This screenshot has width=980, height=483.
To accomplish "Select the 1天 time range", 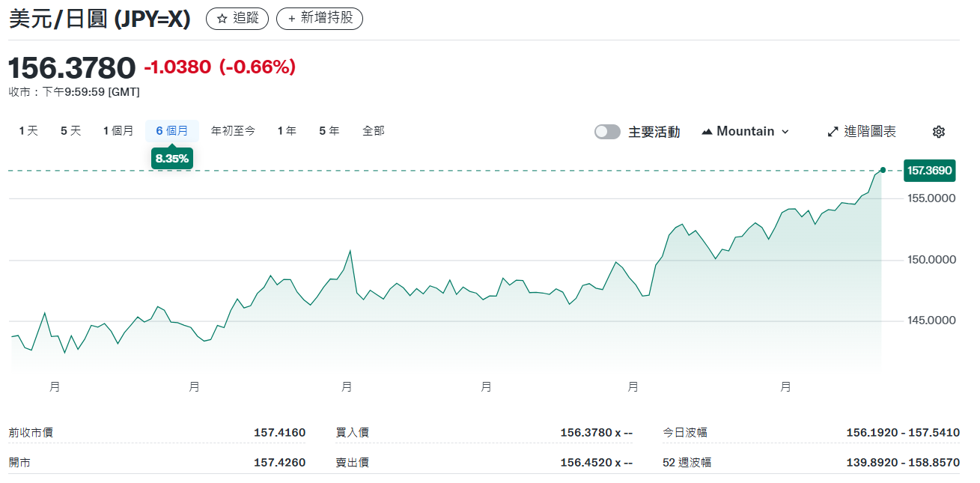I will 28,131.
